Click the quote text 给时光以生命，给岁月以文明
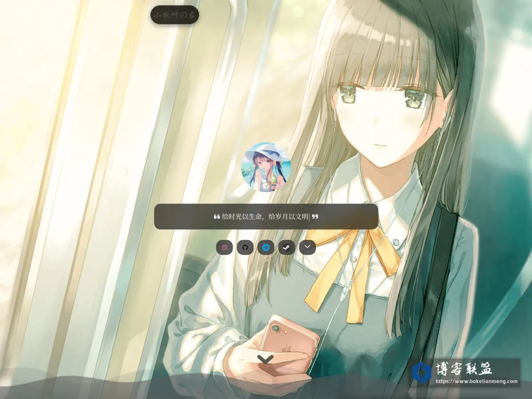Image resolution: width=532 pixels, height=399 pixels. click(265, 217)
